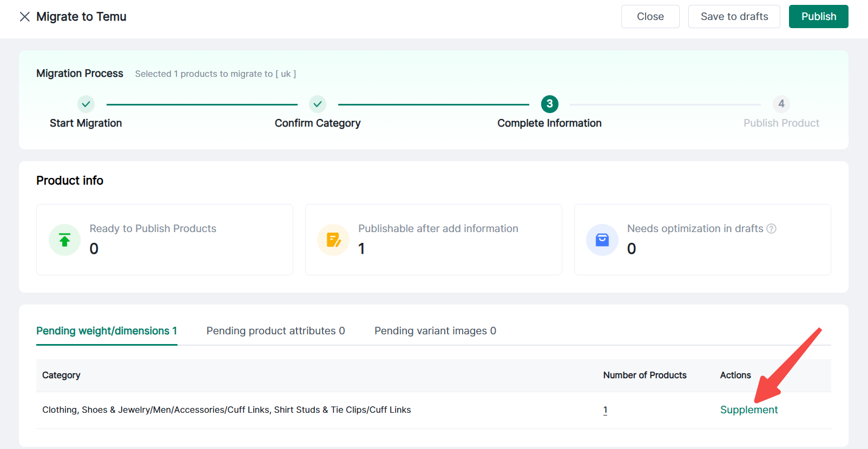
Task: Click the X icon beside Migrate to Temu
Action: [x=24, y=17]
